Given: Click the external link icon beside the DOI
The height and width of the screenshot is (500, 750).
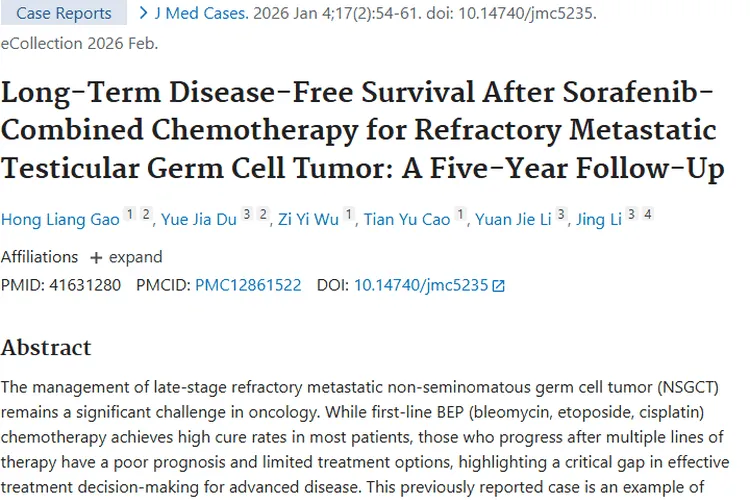Looking at the screenshot, I should (x=499, y=286).
